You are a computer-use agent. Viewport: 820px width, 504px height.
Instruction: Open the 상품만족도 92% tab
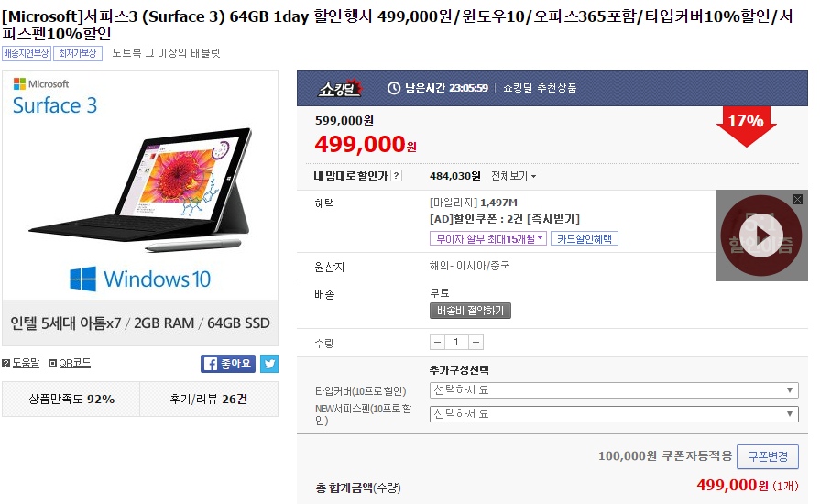(71, 399)
